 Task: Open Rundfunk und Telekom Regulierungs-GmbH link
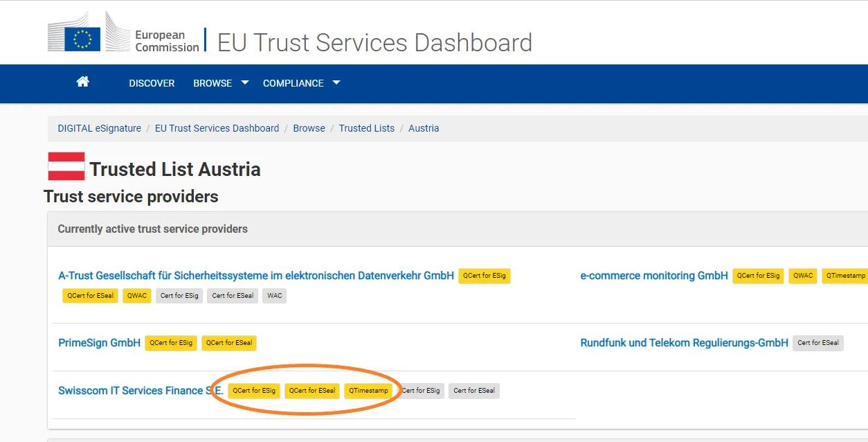tap(684, 343)
